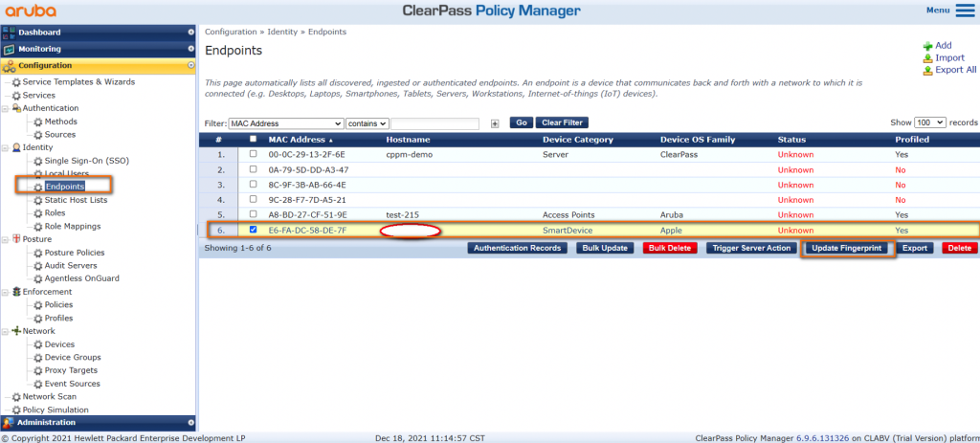Click the Sources gear icon
This screenshot has height=443, width=980.
coord(38,135)
